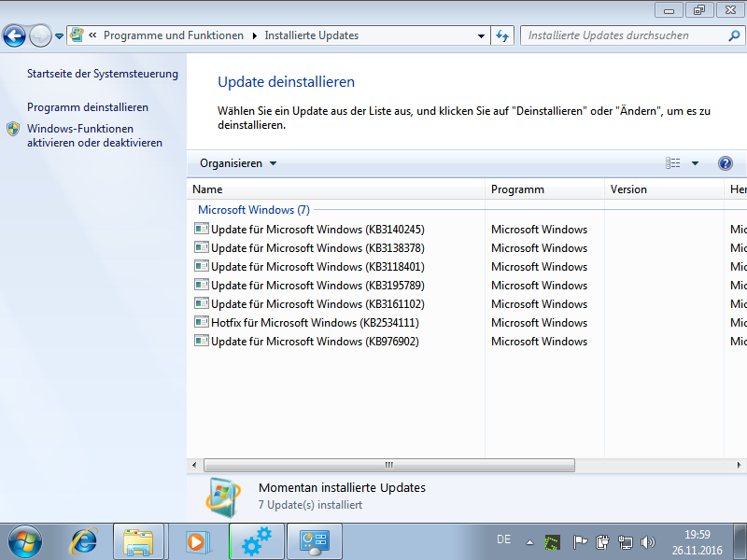Screen dimensions: 747x560
Task: Click the installed updates icon in details pane
Action: [223, 497]
